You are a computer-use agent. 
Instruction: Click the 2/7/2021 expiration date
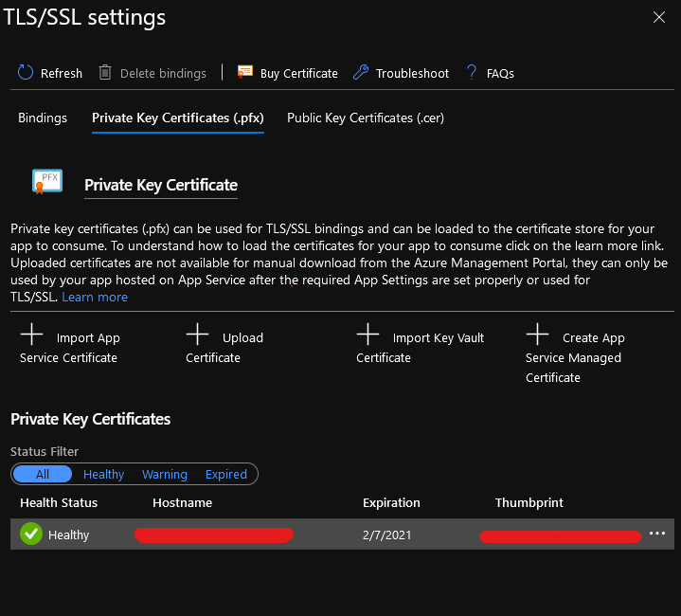[387, 534]
